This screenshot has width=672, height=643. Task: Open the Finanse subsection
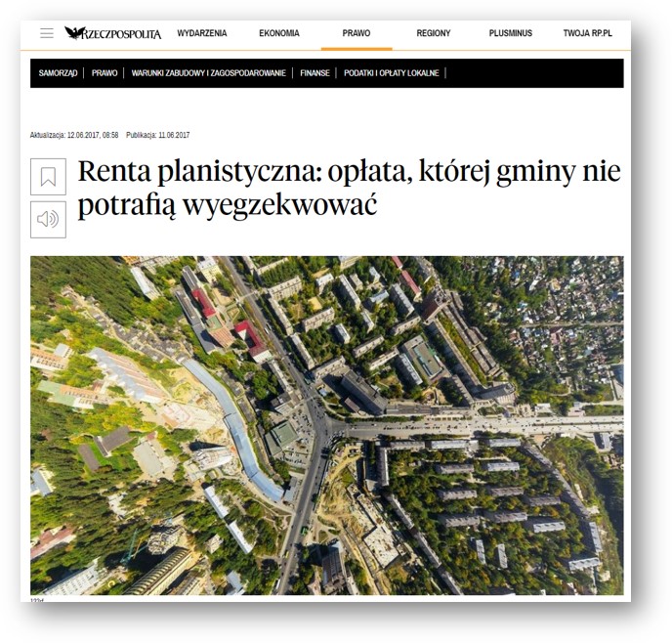click(x=315, y=73)
